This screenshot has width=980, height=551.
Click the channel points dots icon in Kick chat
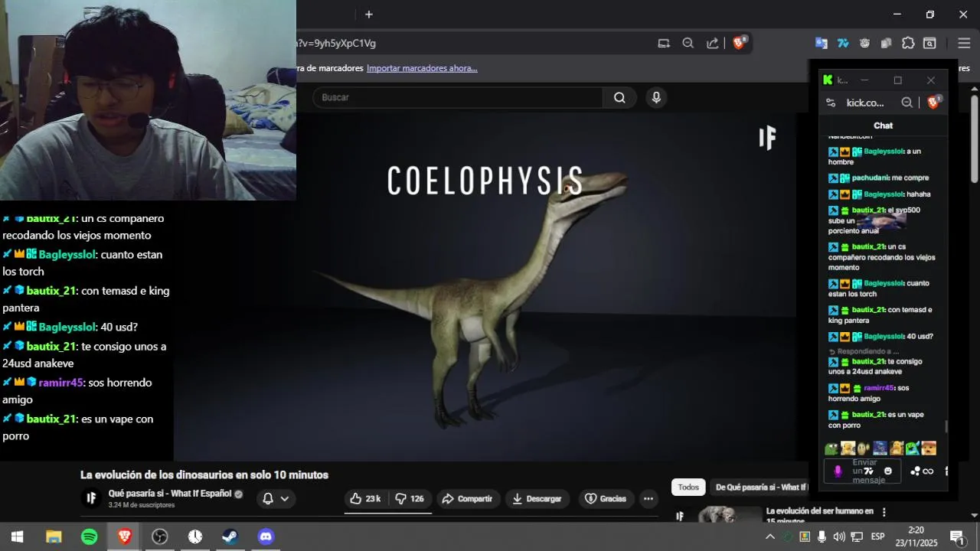click(915, 471)
